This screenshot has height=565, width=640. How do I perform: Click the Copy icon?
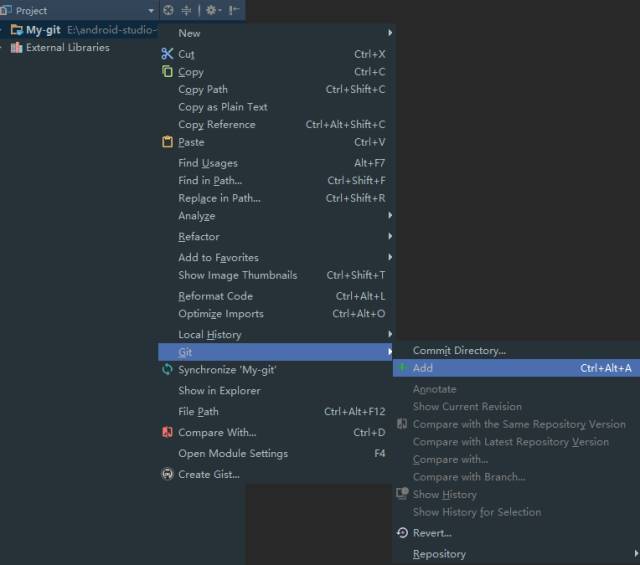pyautogui.click(x=167, y=71)
